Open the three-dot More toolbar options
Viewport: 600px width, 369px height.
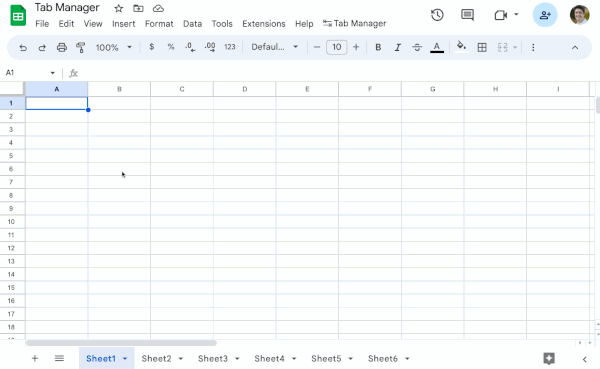pos(533,47)
